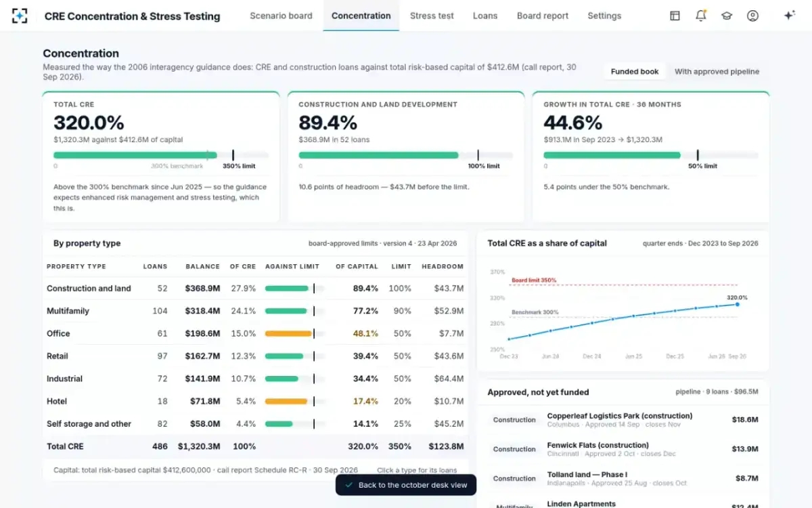Open the Office property type row
The image size is (812, 508).
coord(255,333)
